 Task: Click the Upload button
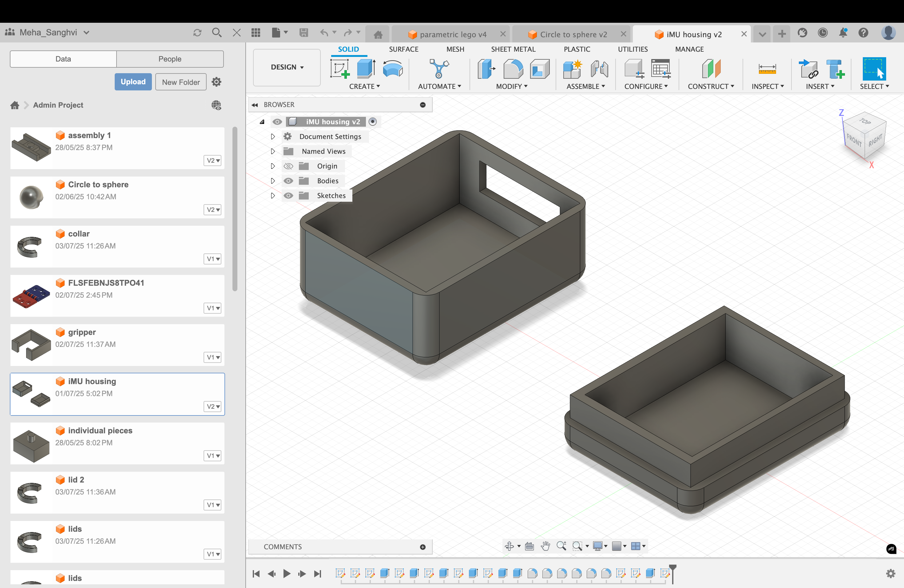pos(133,82)
